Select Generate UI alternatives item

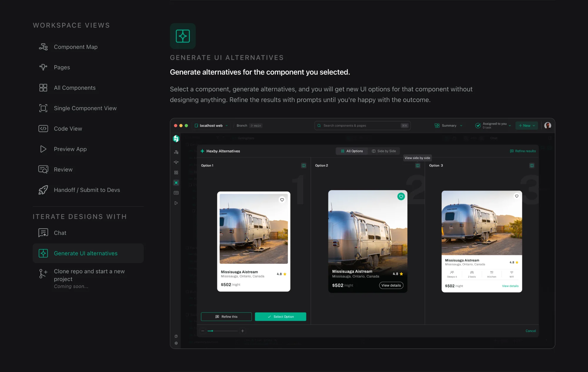coord(88,253)
